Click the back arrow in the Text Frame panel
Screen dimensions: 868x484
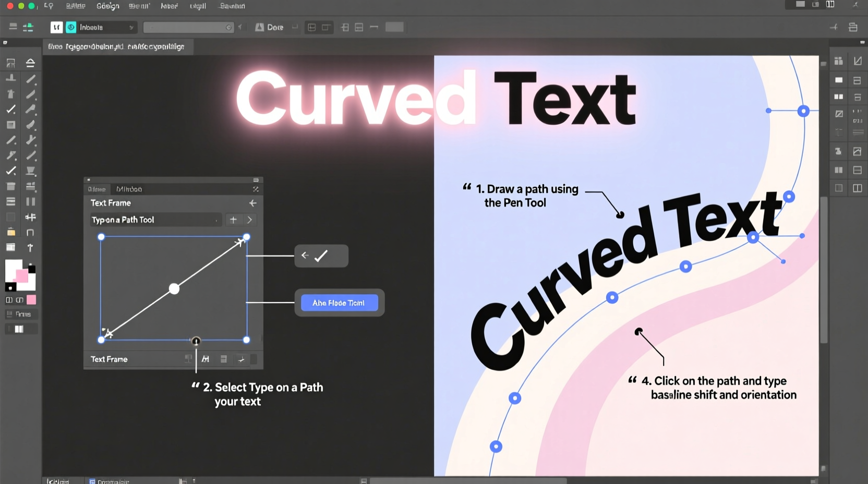click(254, 203)
